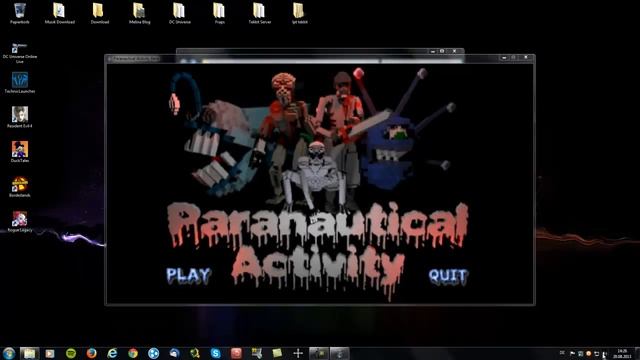Open the media player taskbar icon
640x360 pixels.
(50, 353)
